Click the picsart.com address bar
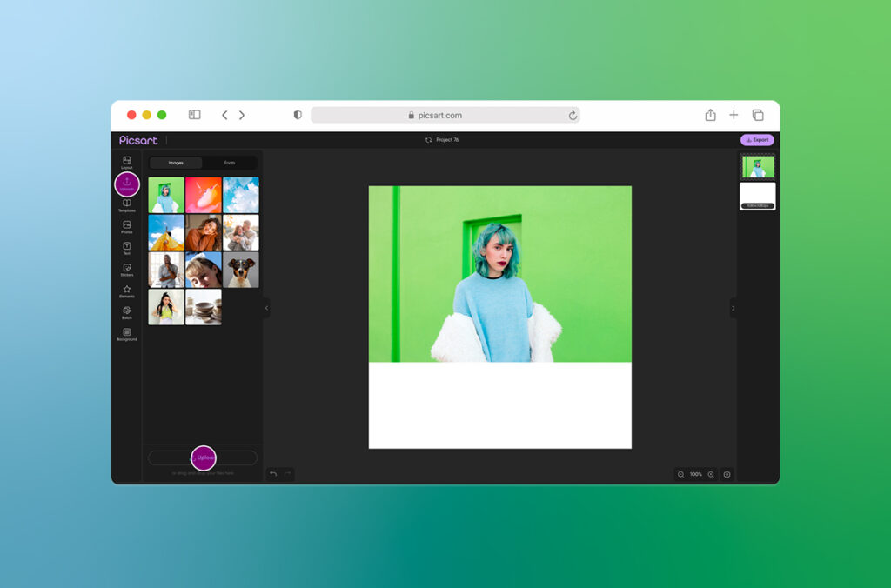 click(x=445, y=115)
